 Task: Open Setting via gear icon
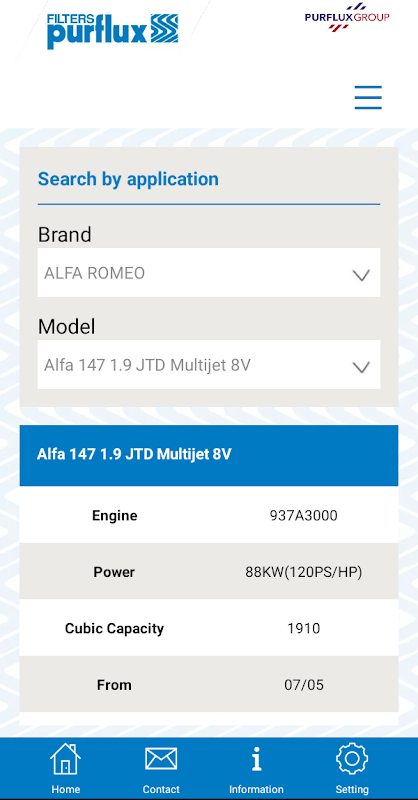[x=352, y=759]
